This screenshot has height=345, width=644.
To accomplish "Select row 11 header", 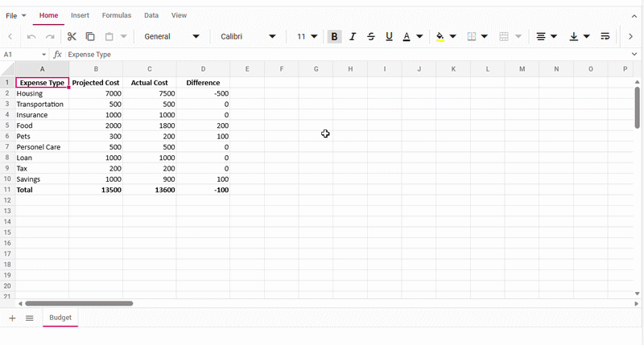I will coord(7,190).
